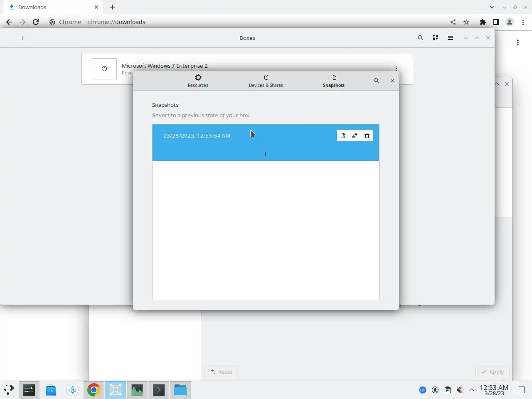
Task: Expand background settings window up chevron
Action: tap(497, 84)
